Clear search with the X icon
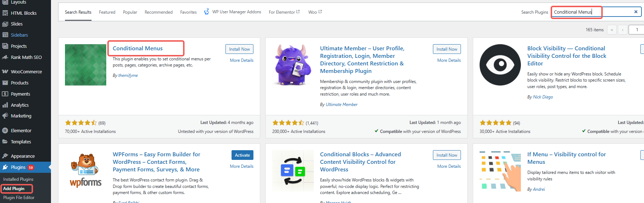This screenshot has width=644, height=203. 636,12
